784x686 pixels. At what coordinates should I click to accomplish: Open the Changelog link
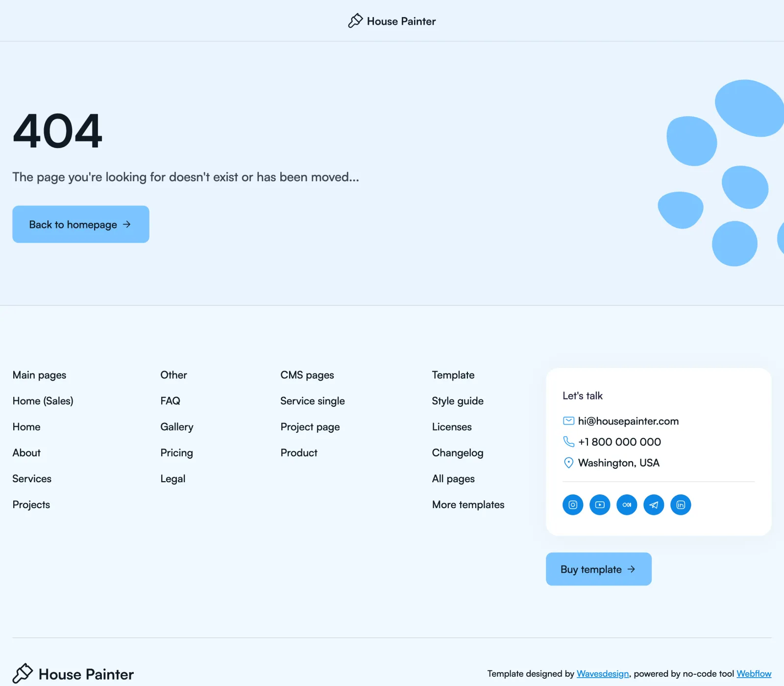pyautogui.click(x=458, y=453)
